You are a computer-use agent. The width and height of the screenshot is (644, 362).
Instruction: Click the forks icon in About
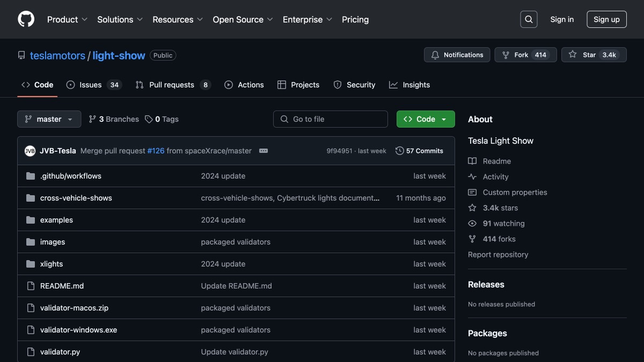click(472, 239)
